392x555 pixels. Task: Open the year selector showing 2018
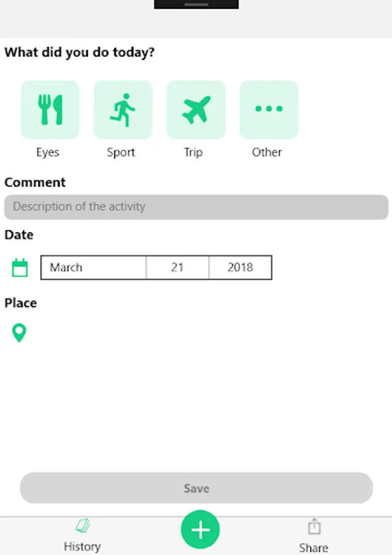coord(240,267)
